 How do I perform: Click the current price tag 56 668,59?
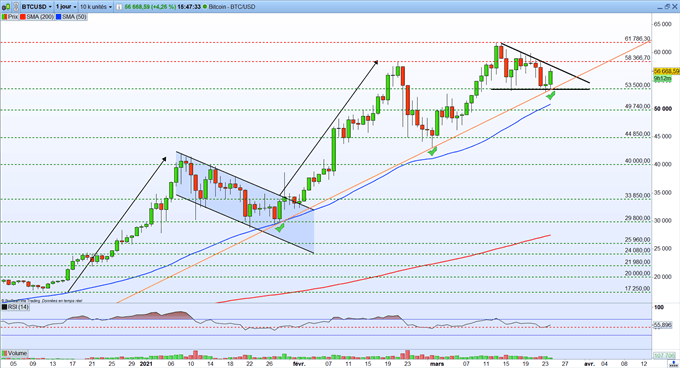click(x=667, y=71)
